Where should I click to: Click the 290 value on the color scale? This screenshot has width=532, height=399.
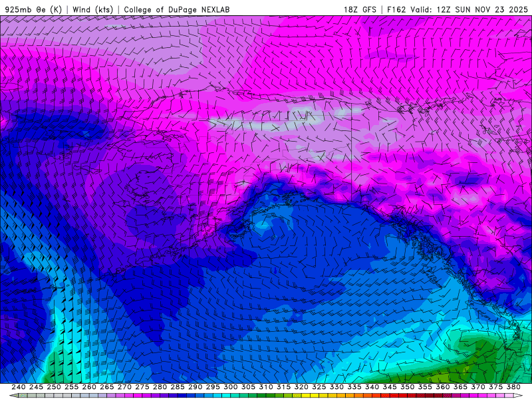(195, 387)
